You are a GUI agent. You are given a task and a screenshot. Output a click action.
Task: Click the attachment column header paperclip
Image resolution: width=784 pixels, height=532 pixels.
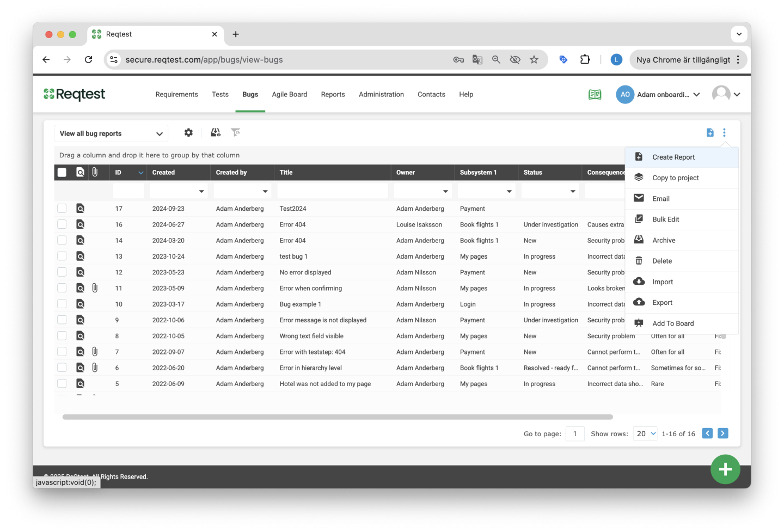95,172
